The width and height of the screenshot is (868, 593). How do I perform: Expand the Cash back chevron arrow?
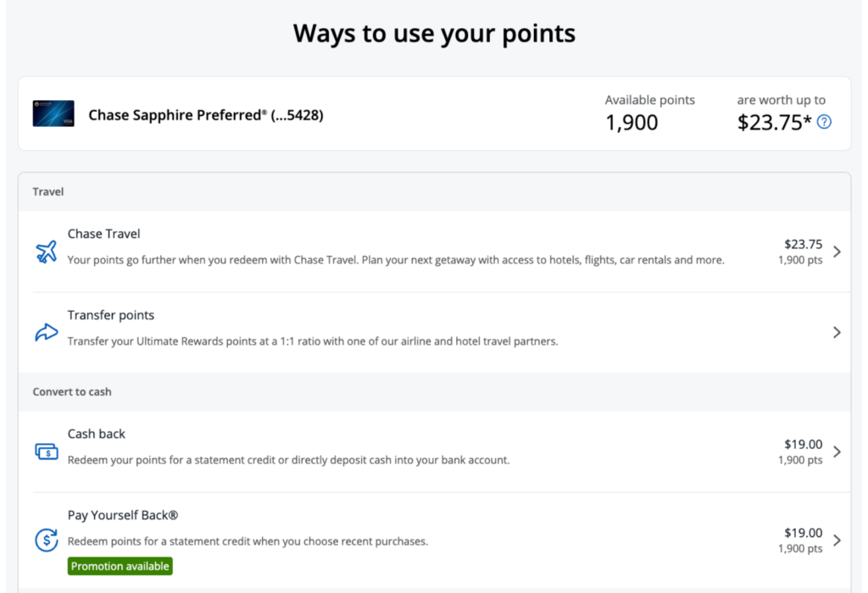pos(837,452)
